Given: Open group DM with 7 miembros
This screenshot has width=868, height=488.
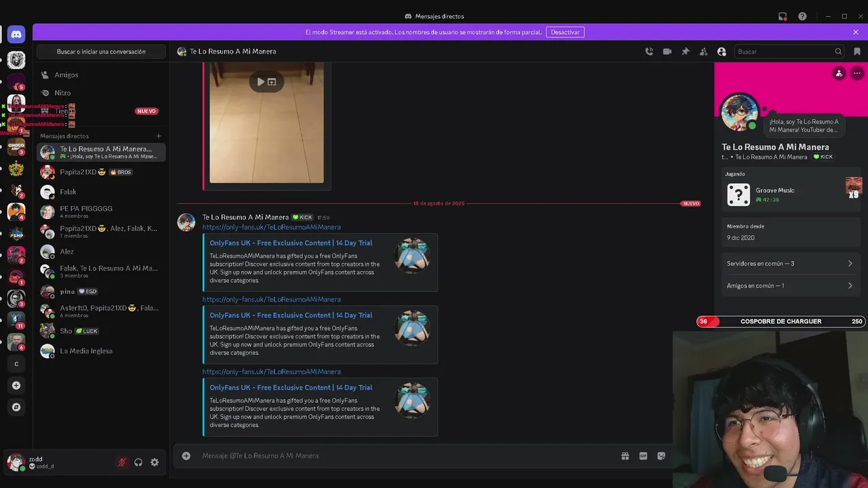Looking at the screenshot, I should [x=101, y=232].
